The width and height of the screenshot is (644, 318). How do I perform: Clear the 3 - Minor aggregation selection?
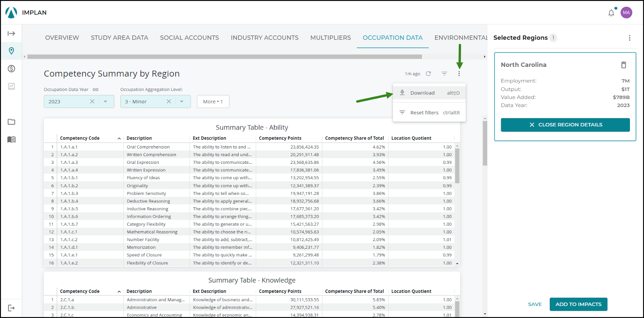click(169, 101)
